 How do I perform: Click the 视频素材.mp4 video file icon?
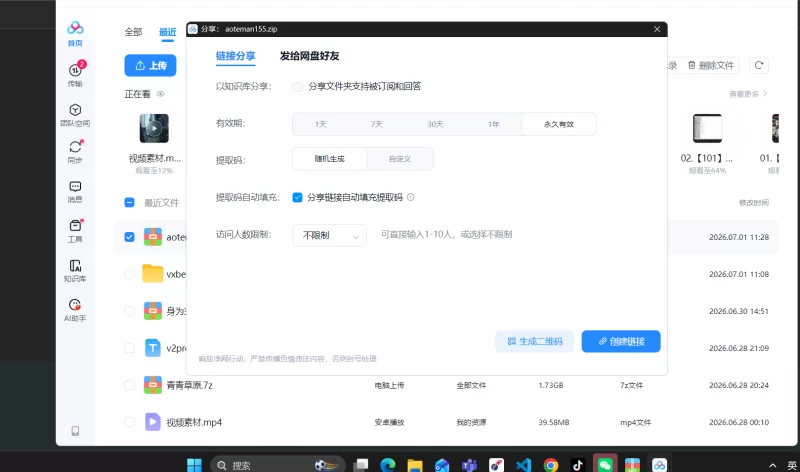click(153, 422)
